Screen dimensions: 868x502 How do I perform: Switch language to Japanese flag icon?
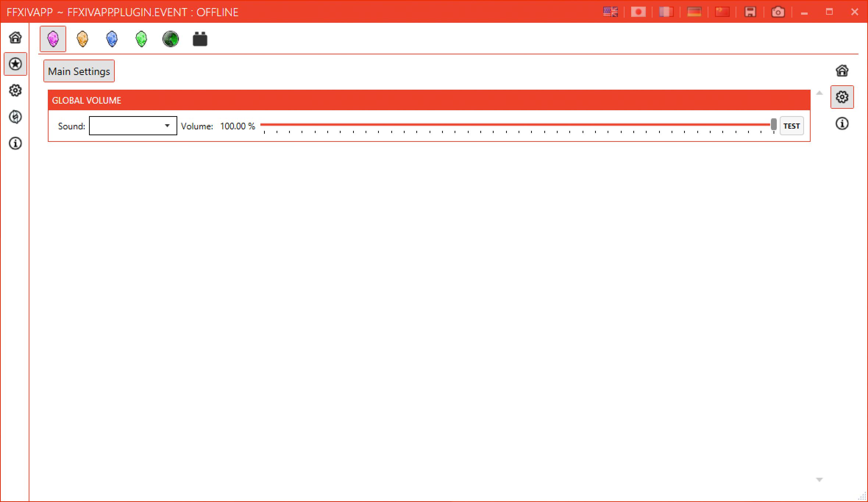tap(638, 12)
